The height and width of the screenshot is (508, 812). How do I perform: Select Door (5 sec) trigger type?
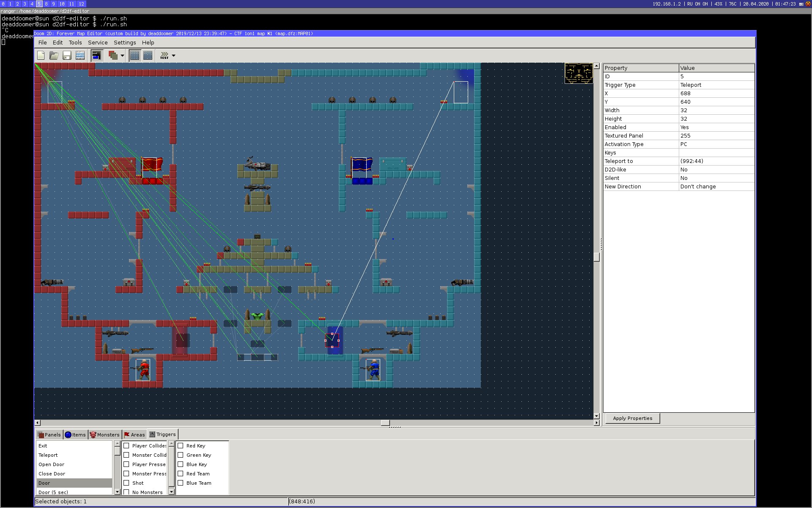click(74, 492)
